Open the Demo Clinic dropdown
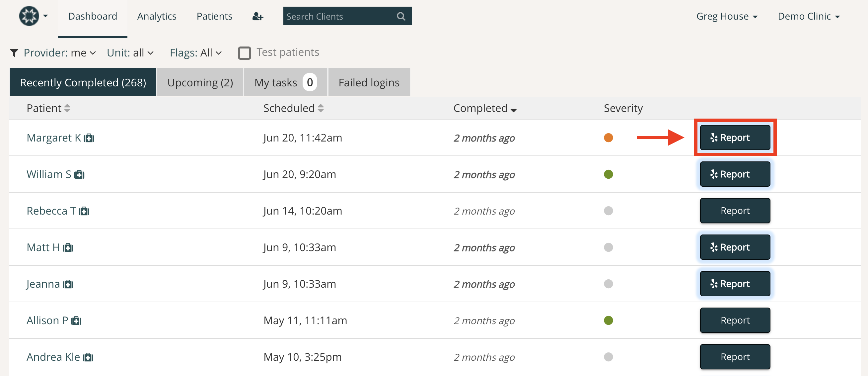The height and width of the screenshot is (376, 868). (809, 16)
